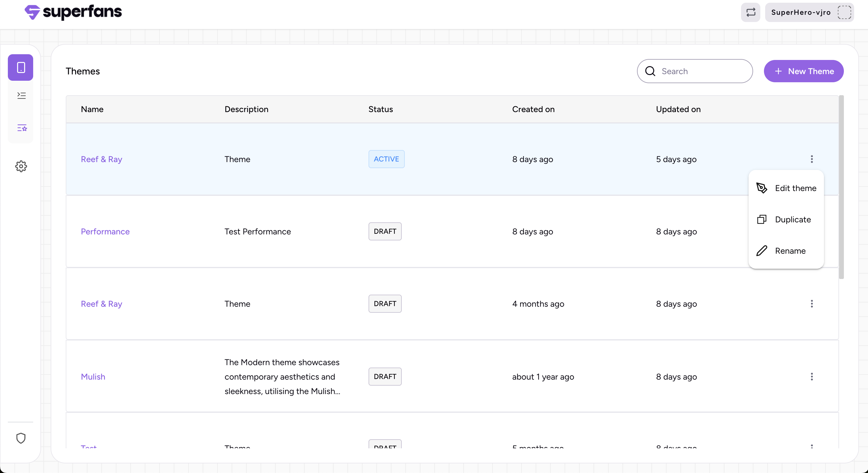Click the superfans logo
This screenshot has height=473, width=868.
(x=73, y=12)
